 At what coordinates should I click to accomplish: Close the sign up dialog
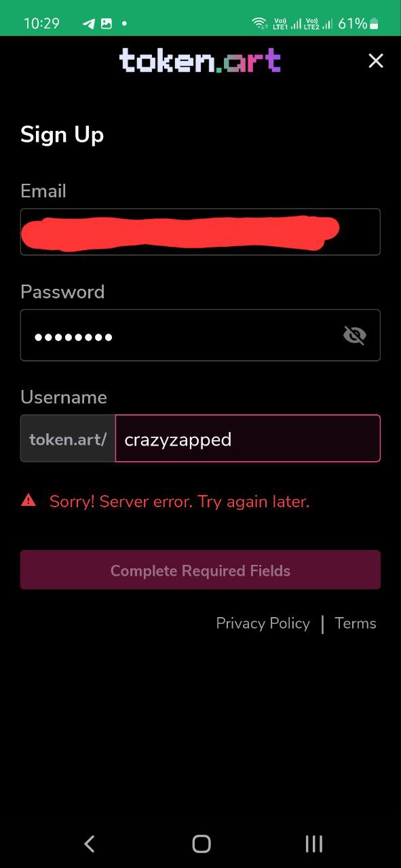375,61
